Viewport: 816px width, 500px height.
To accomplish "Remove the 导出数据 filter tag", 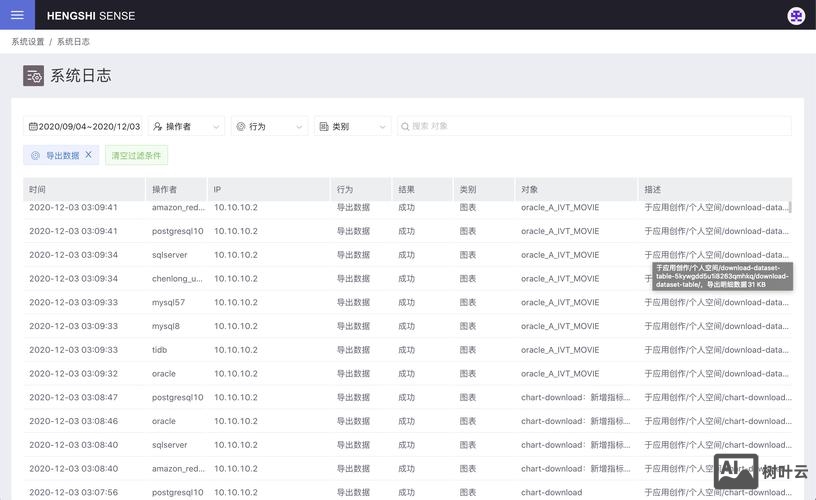I will (x=88, y=155).
